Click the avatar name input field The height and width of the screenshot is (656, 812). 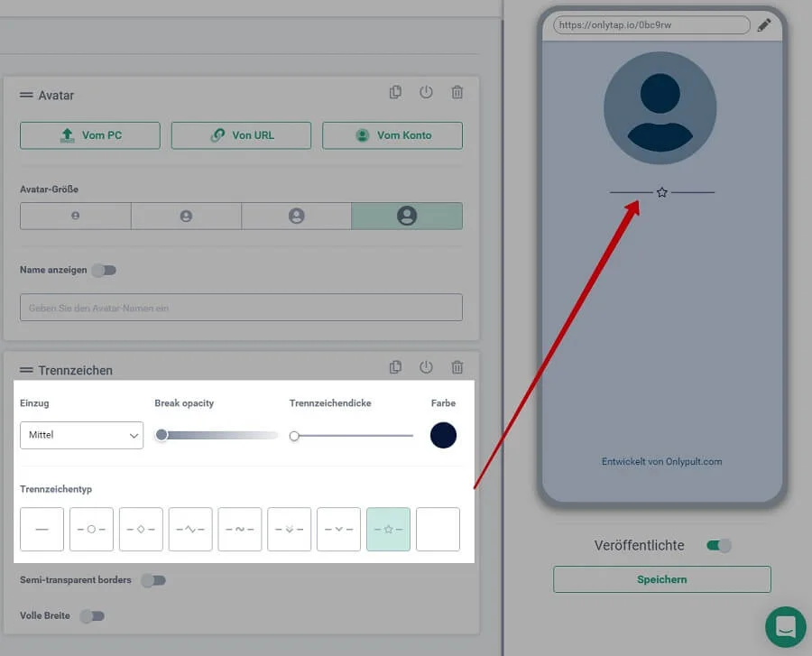tap(241, 308)
